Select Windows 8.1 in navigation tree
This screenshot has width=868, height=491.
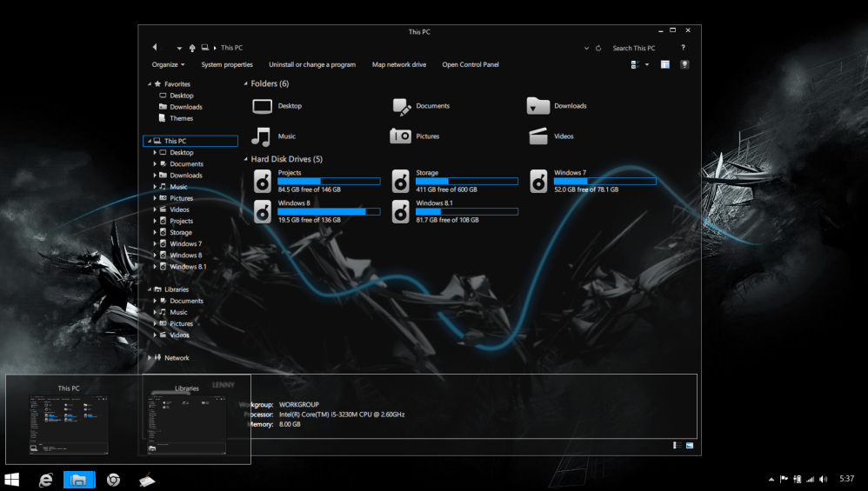[x=188, y=267]
